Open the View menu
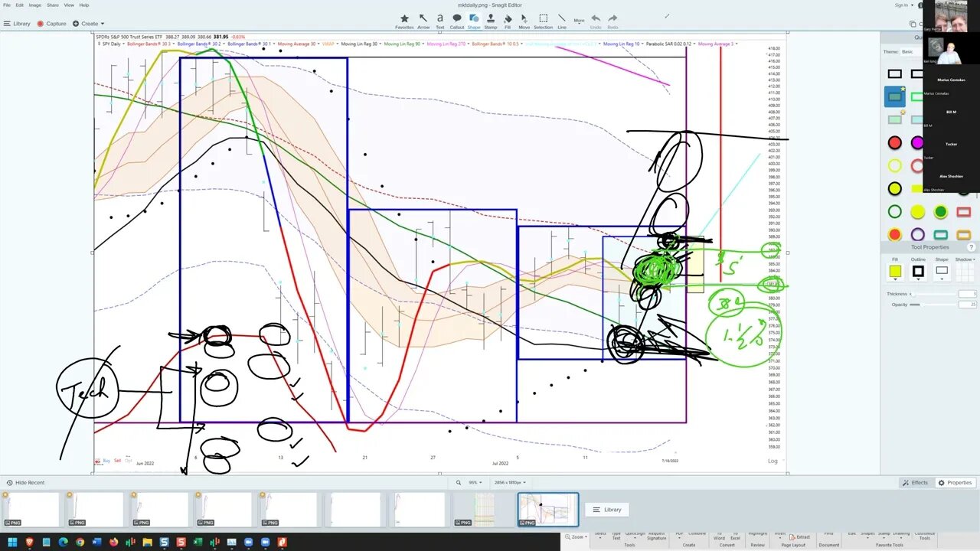The height and width of the screenshot is (551, 980). 69,5
